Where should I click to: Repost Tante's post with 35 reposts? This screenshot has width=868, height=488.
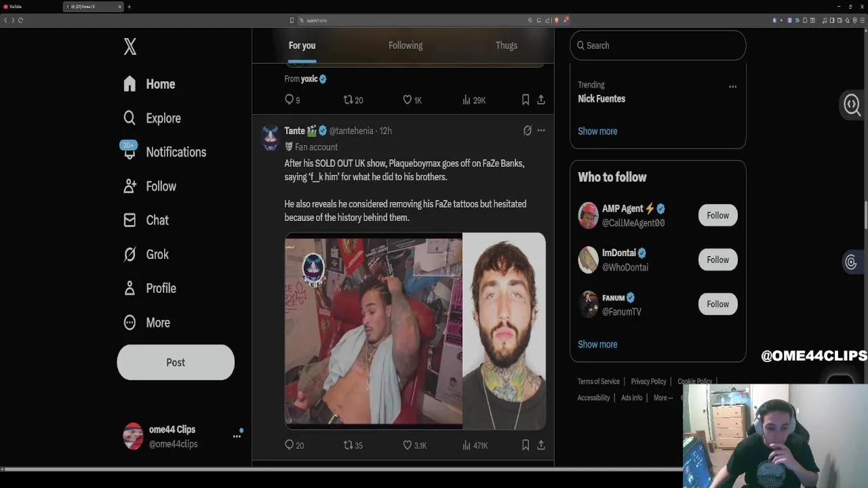click(x=353, y=445)
